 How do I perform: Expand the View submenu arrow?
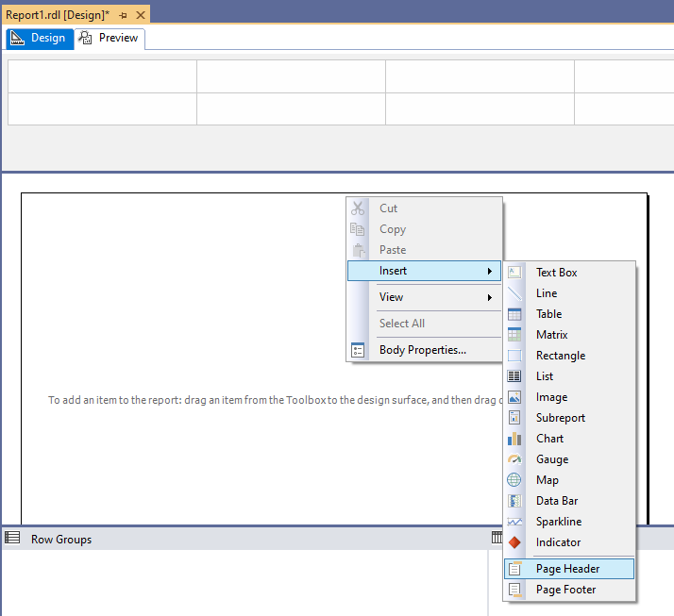[490, 297]
